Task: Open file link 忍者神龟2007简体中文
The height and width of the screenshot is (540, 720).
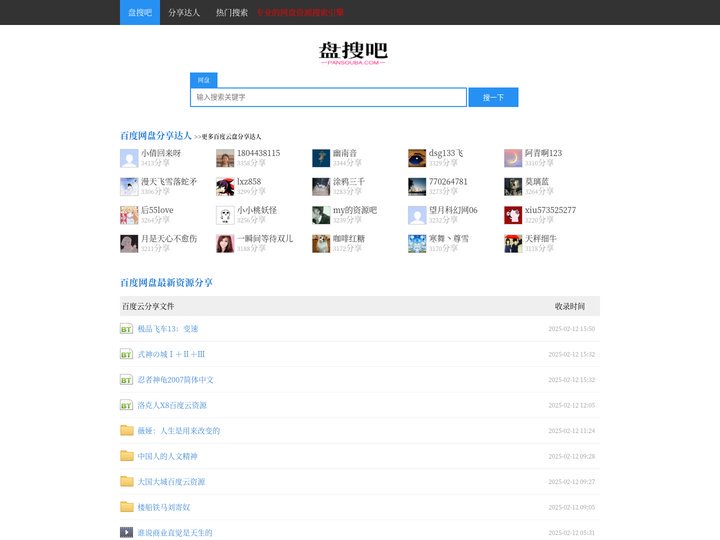Action: pyautogui.click(x=175, y=380)
